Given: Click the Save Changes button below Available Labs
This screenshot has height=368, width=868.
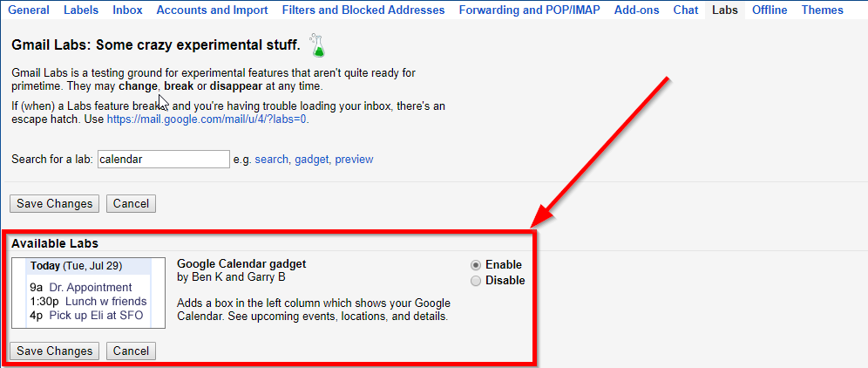Looking at the screenshot, I should (x=54, y=351).
